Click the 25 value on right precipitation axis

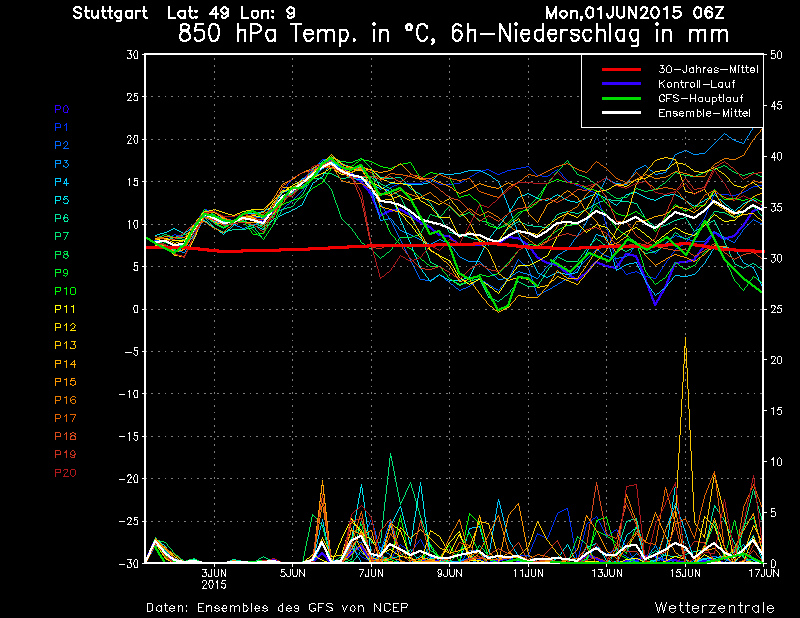tap(776, 309)
